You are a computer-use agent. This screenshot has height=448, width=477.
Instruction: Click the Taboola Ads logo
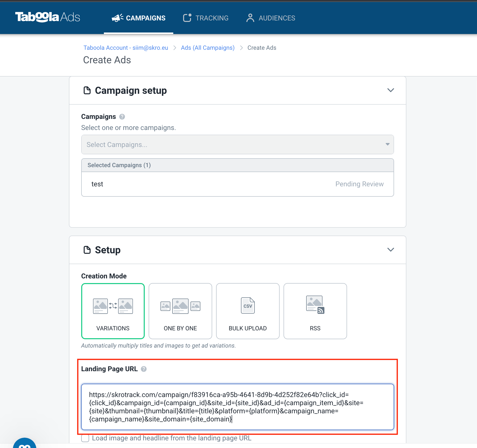(x=48, y=17)
